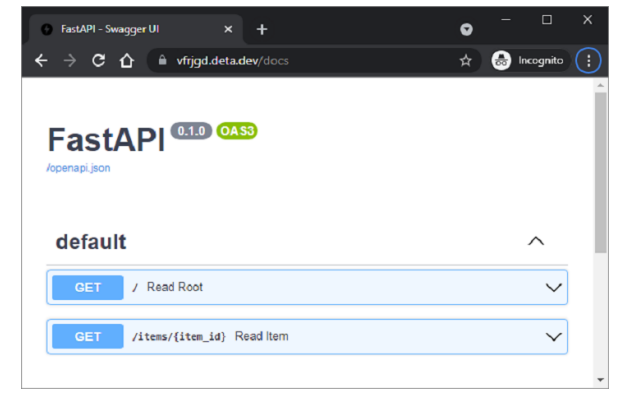Open the home page via house icon
Viewport: 626px width, 401px height.
(x=127, y=61)
